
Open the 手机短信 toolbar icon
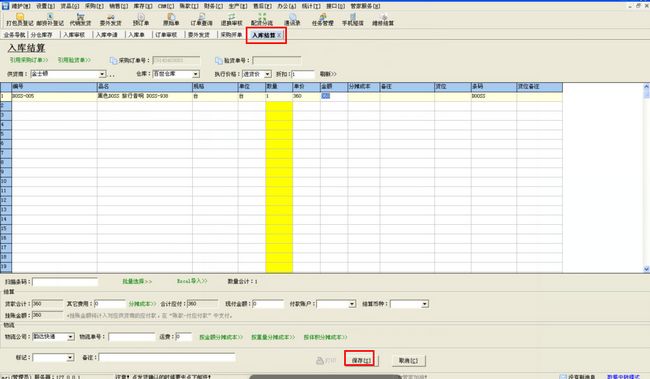pyautogui.click(x=353, y=19)
